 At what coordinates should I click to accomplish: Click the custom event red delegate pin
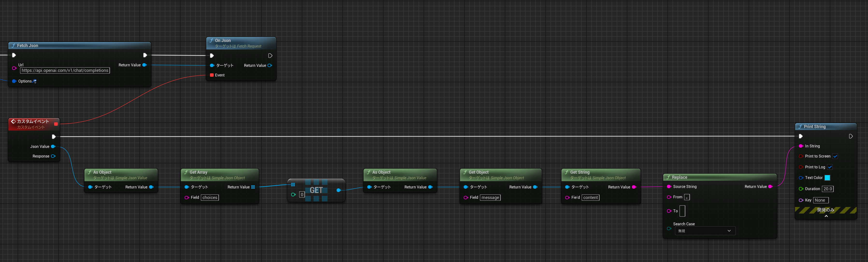coord(56,124)
